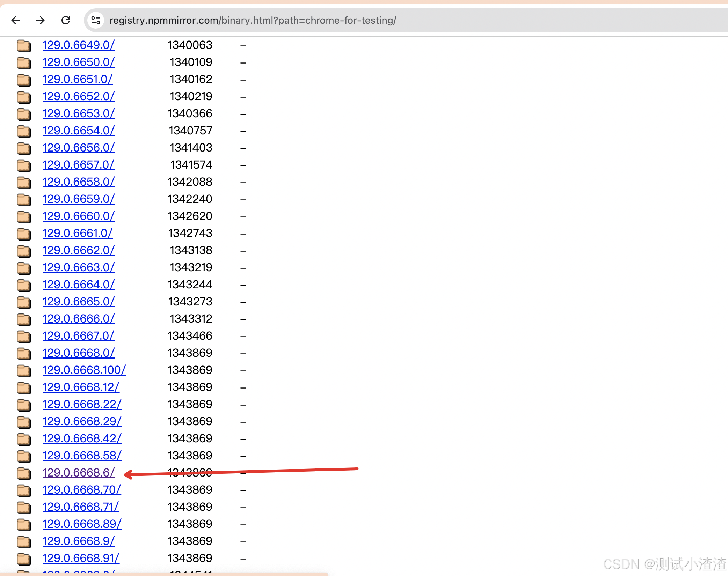This screenshot has height=576, width=728.
Task: Open the 129.0.6668.9 directory link
Action: [x=78, y=541]
